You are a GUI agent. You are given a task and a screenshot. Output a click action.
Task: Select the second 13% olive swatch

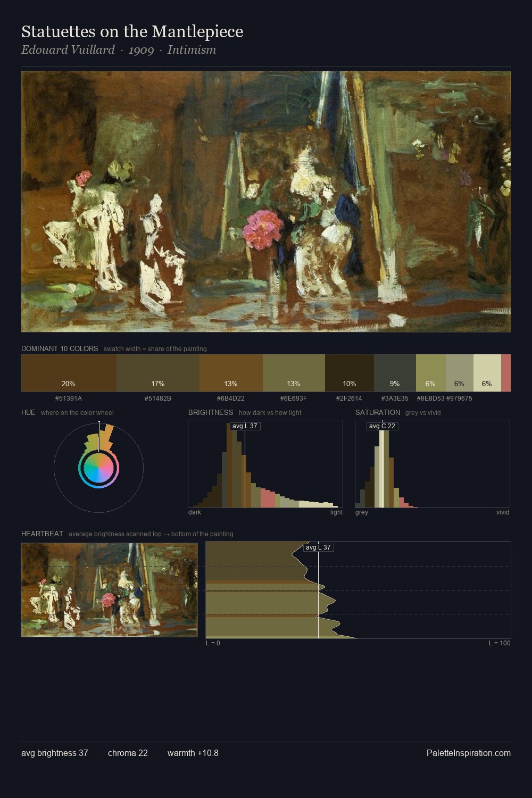click(294, 373)
